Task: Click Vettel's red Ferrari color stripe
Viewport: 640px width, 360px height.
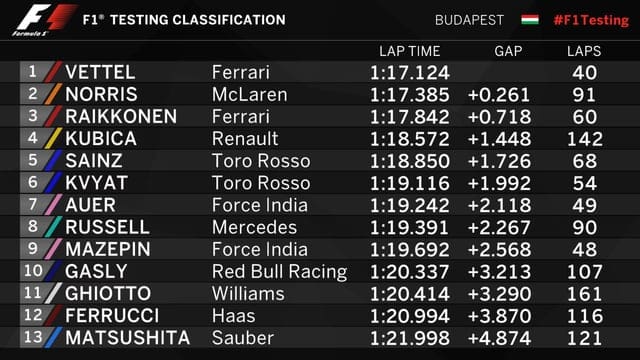Action: pos(53,72)
